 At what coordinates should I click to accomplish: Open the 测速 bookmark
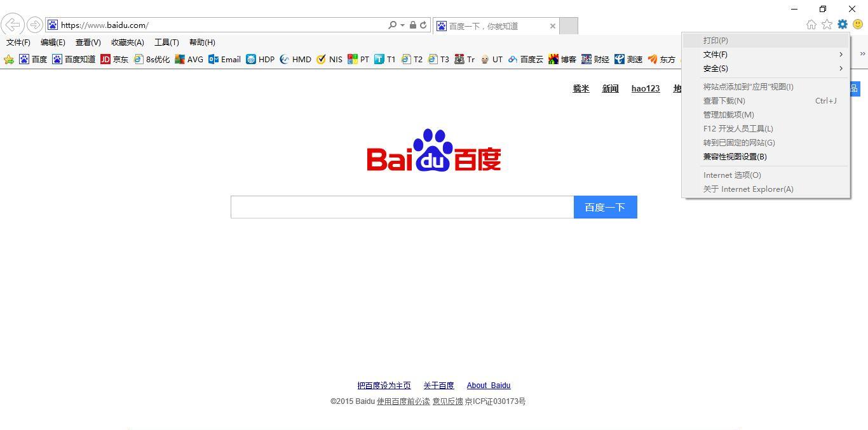tap(628, 60)
